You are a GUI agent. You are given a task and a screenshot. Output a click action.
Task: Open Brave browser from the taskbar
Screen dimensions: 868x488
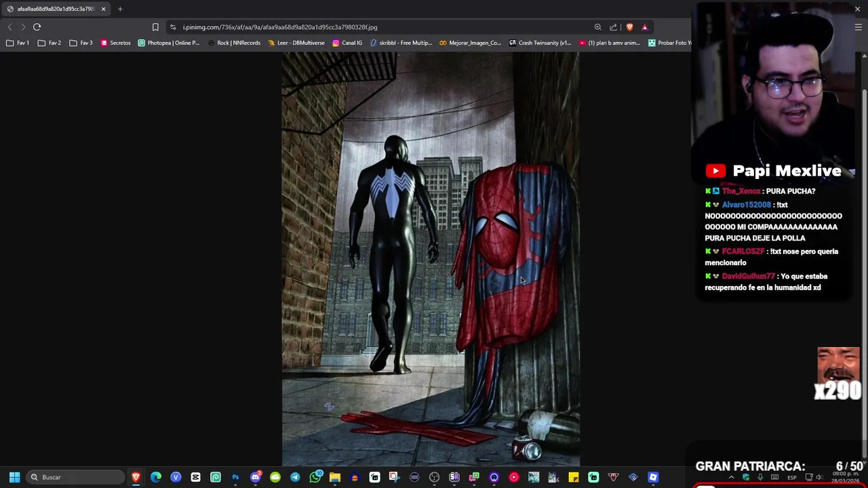click(136, 477)
